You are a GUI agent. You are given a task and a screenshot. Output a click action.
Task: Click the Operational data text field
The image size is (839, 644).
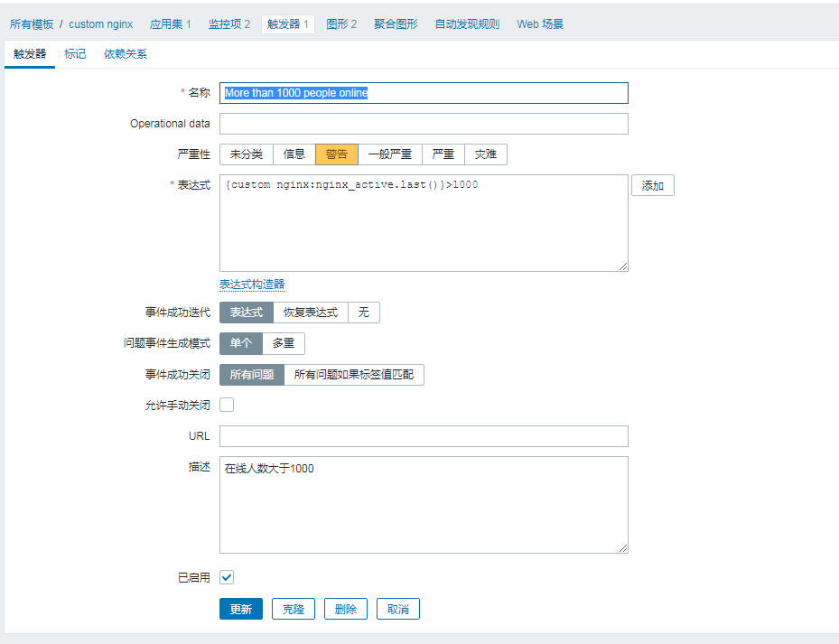(x=424, y=124)
